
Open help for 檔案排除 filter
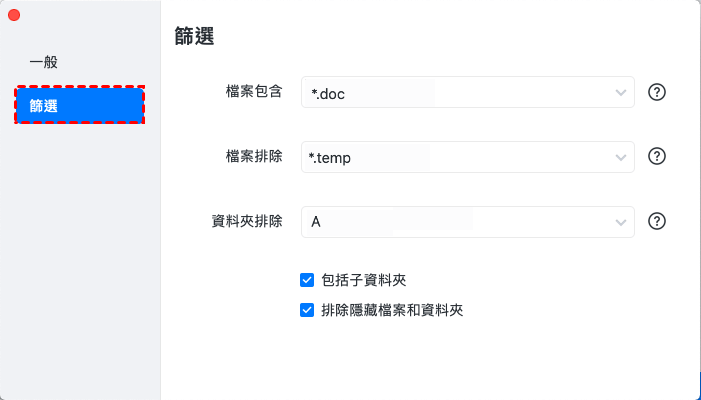click(x=657, y=157)
